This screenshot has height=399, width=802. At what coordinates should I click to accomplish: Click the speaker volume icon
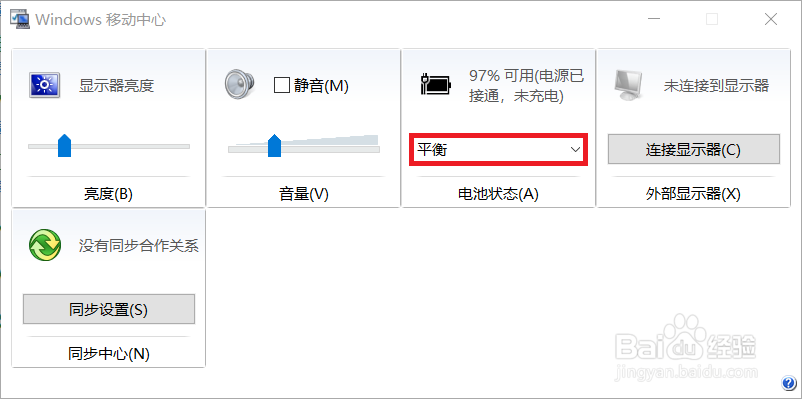click(239, 84)
